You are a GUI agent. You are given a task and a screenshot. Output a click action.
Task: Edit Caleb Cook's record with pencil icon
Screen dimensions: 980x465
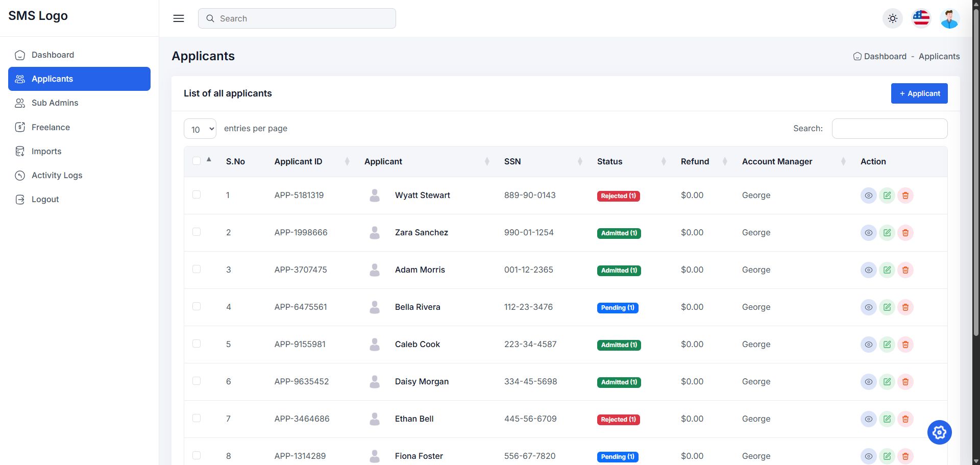click(x=887, y=345)
